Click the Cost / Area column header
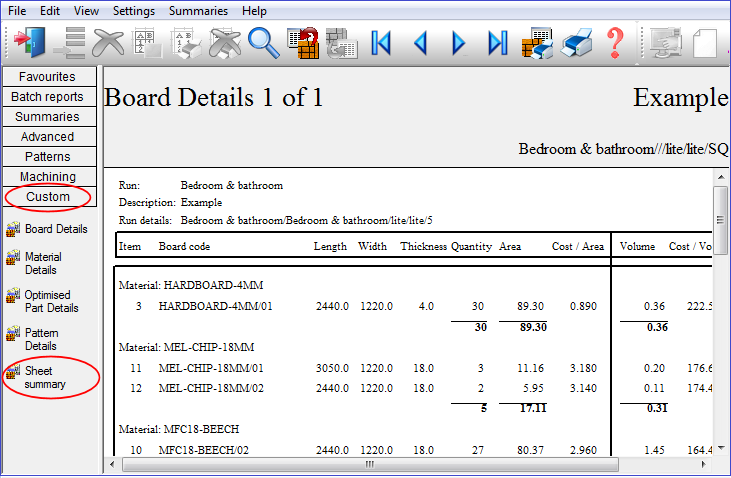 (578, 246)
